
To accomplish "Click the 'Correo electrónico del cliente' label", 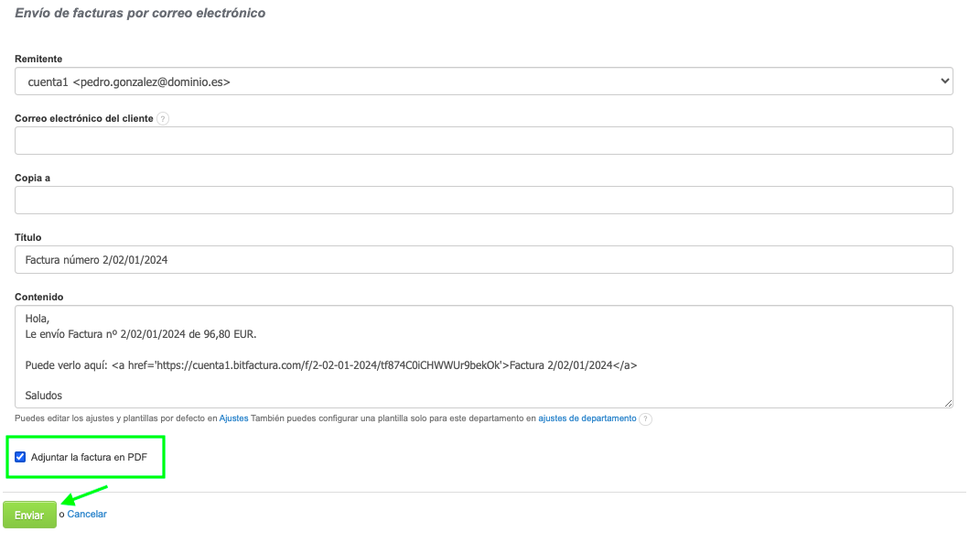I will coord(83,119).
